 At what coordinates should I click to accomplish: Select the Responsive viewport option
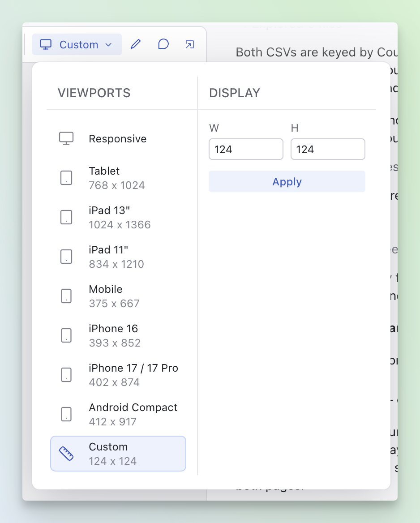point(118,138)
